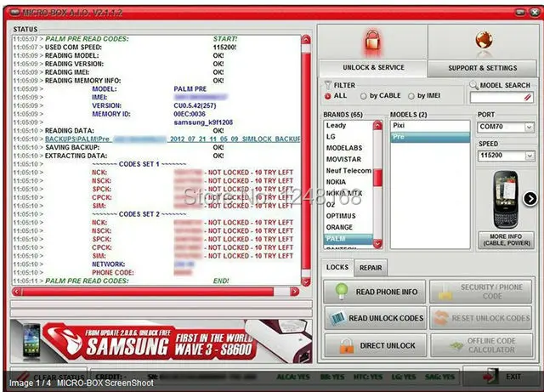Select highlighted PALM brand
Screen dimensions: 544x392
tap(348, 239)
